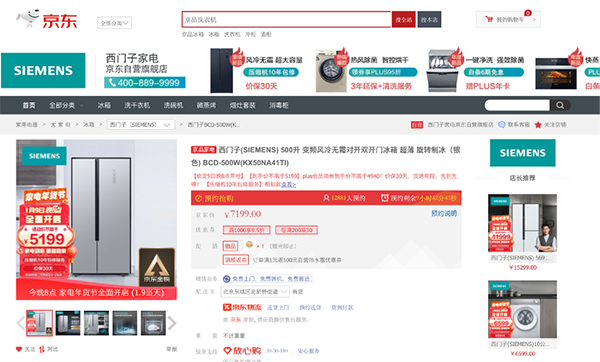Select 嵌蒸烤 in store navigation
The width and height of the screenshot is (600, 362).
(206, 105)
